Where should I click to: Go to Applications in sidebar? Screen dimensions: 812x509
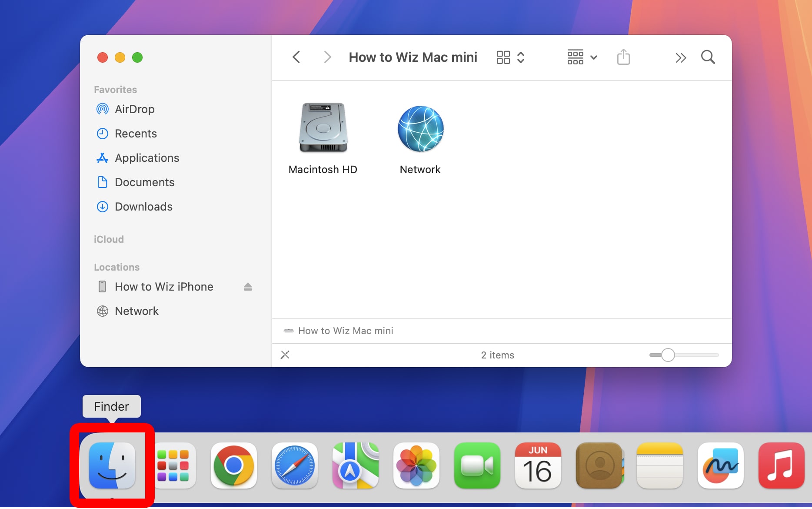tap(146, 158)
